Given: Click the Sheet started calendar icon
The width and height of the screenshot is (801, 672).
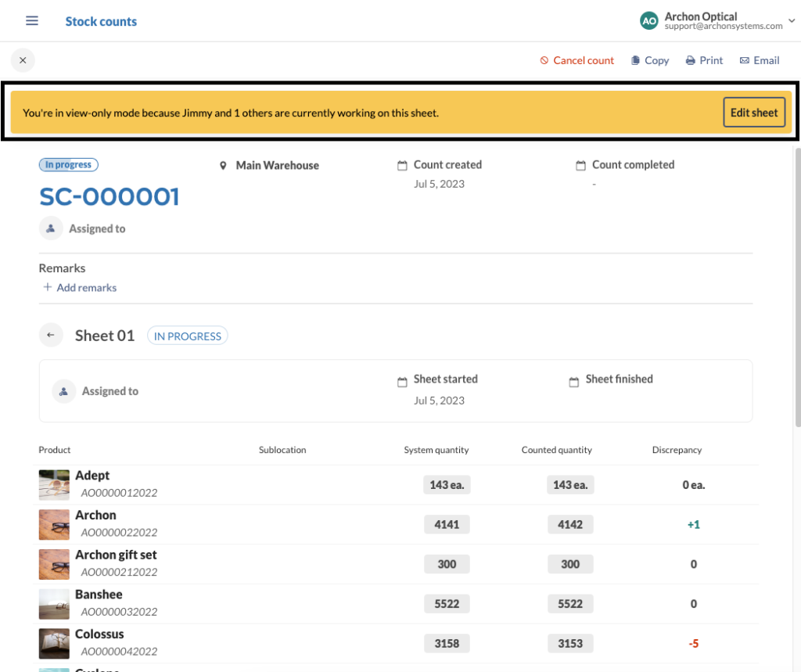Looking at the screenshot, I should (x=402, y=379).
